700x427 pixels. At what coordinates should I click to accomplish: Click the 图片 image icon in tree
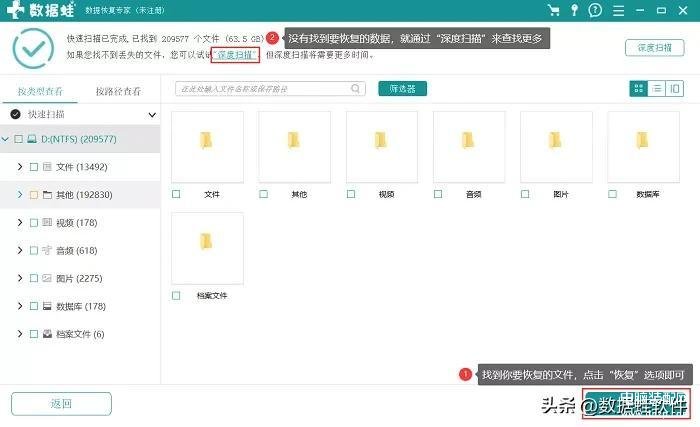pyautogui.click(x=47, y=278)
